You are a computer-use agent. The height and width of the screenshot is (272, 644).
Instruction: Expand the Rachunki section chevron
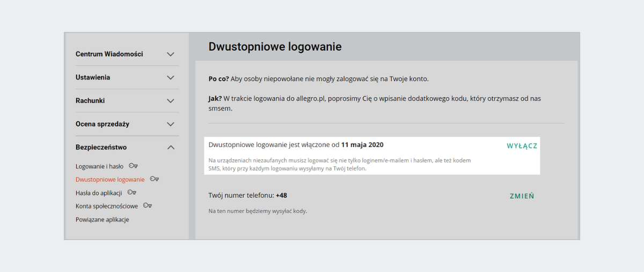171,101
